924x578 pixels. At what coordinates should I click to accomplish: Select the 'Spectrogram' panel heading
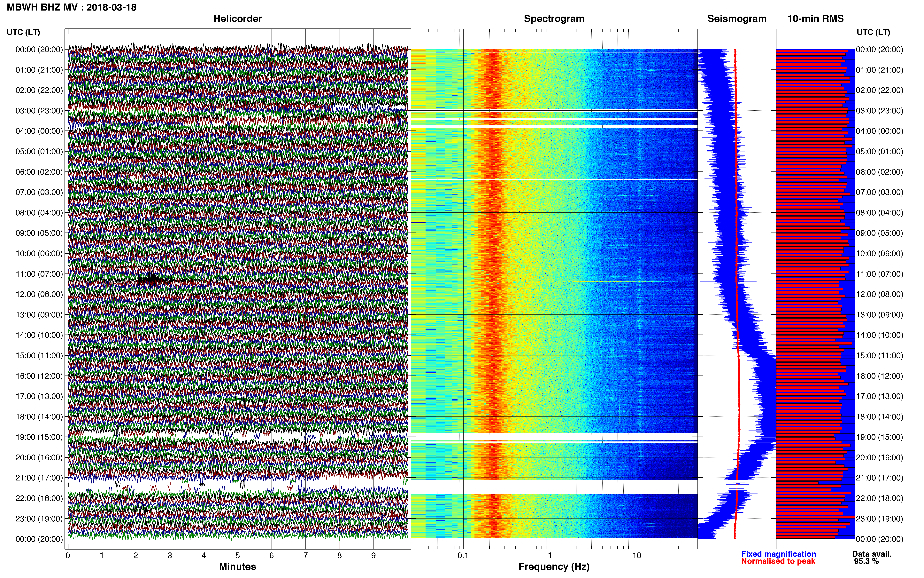pyautogui.click(x=554, y=19)
